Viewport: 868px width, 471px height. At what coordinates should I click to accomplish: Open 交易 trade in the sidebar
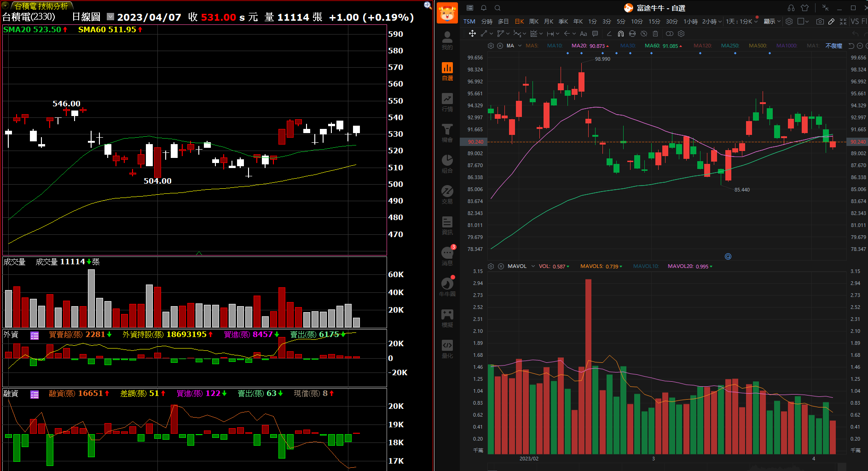click(447, 195)
